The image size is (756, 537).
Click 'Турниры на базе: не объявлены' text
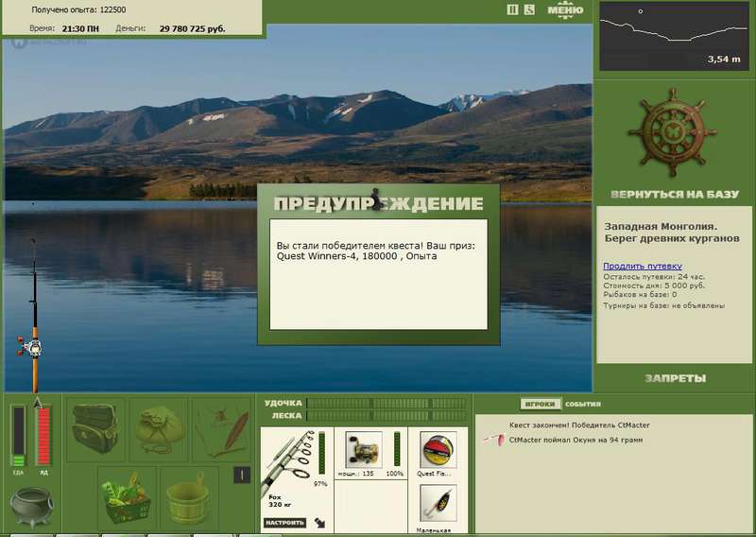(664, 305)
